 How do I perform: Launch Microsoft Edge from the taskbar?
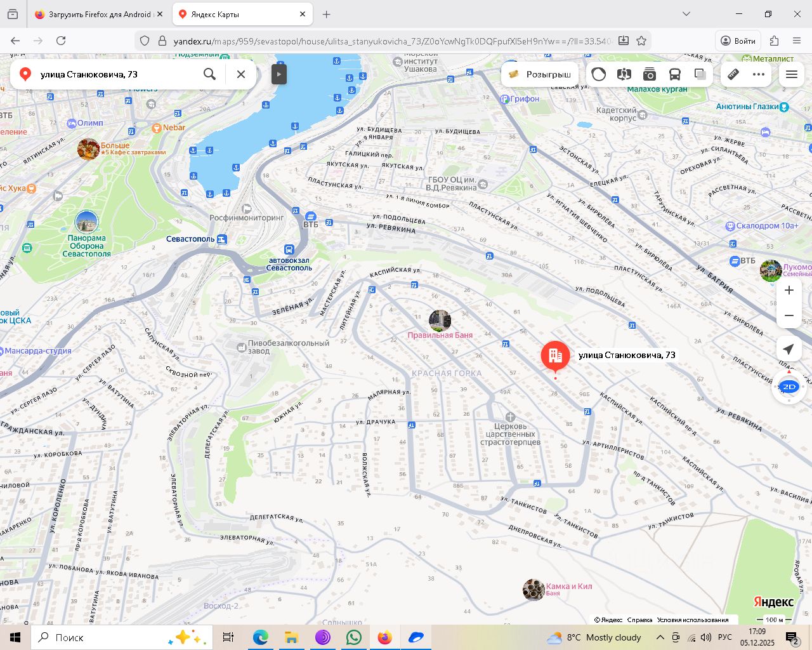click(x=260, y=637)
